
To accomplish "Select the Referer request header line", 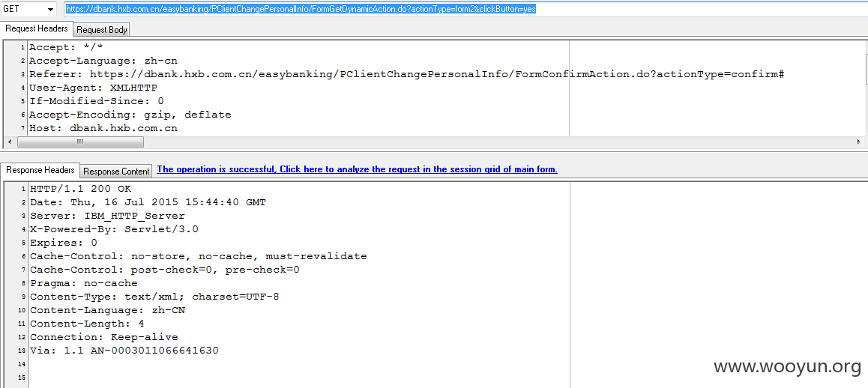I will point(406,74).
